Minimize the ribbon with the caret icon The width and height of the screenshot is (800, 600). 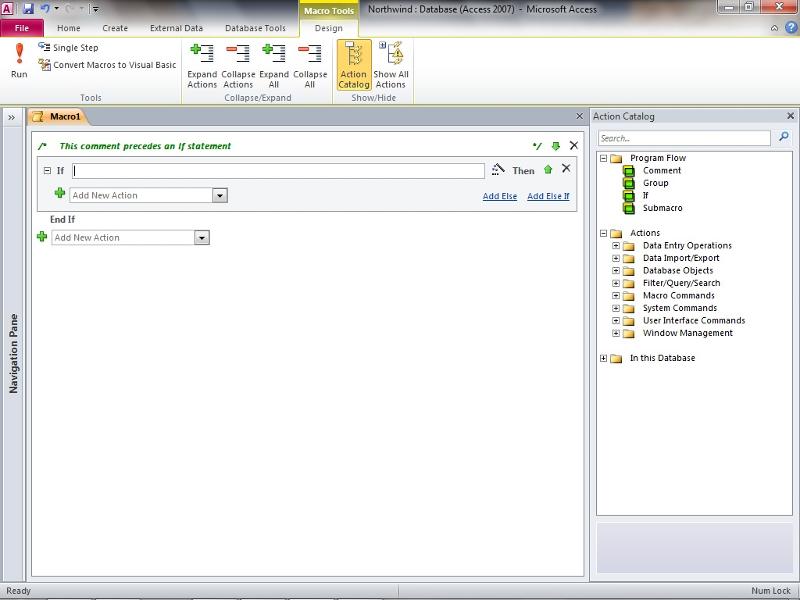[774, 29]
